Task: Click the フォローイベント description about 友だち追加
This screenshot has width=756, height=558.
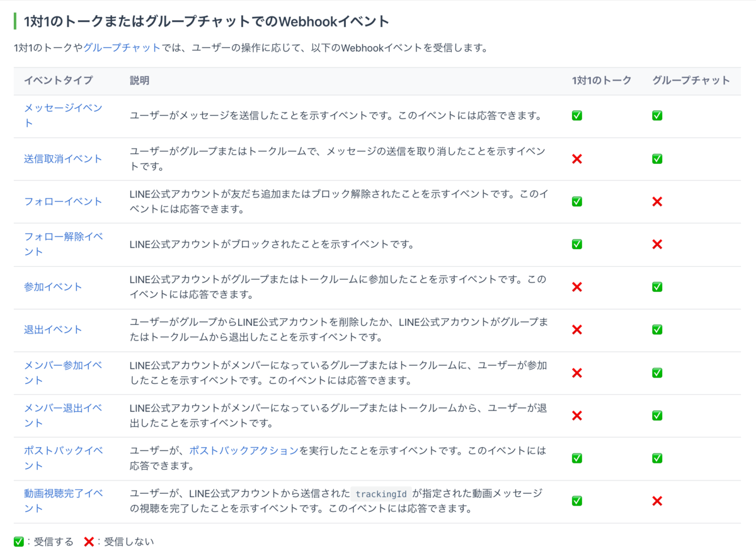Action: pos(338,202)
